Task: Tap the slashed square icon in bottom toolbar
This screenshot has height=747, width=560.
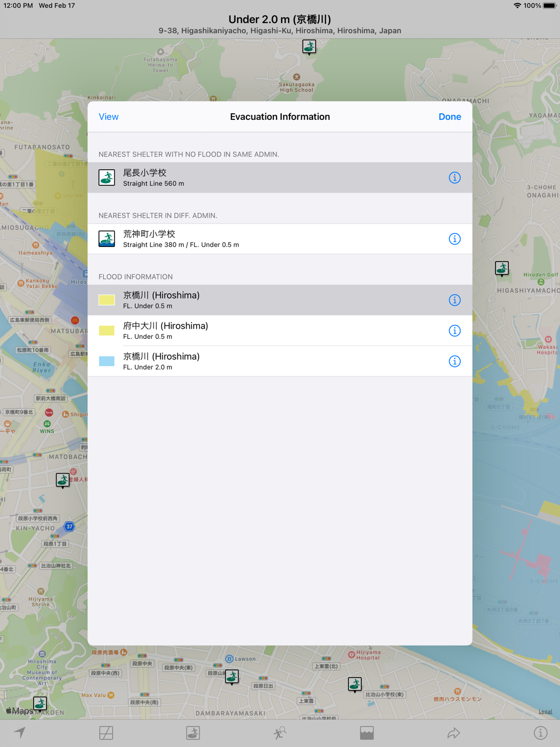Action: point(106,732)
